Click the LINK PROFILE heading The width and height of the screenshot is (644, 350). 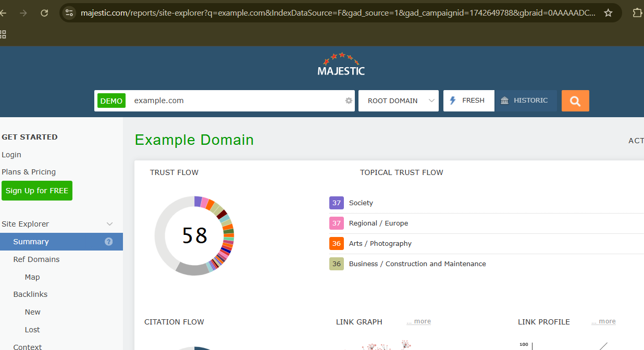coord(544,322)
